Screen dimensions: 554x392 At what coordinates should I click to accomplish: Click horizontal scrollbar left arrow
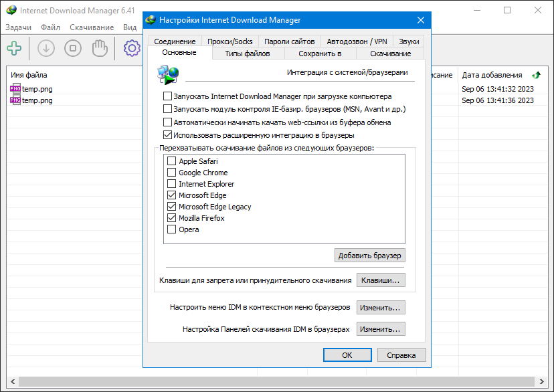(13, 381)
